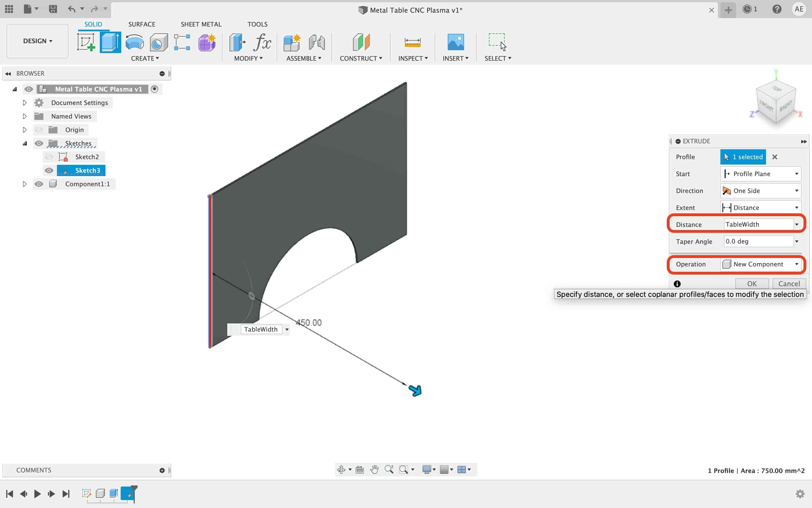Select the Joint tool

click(x=316, y=42)
